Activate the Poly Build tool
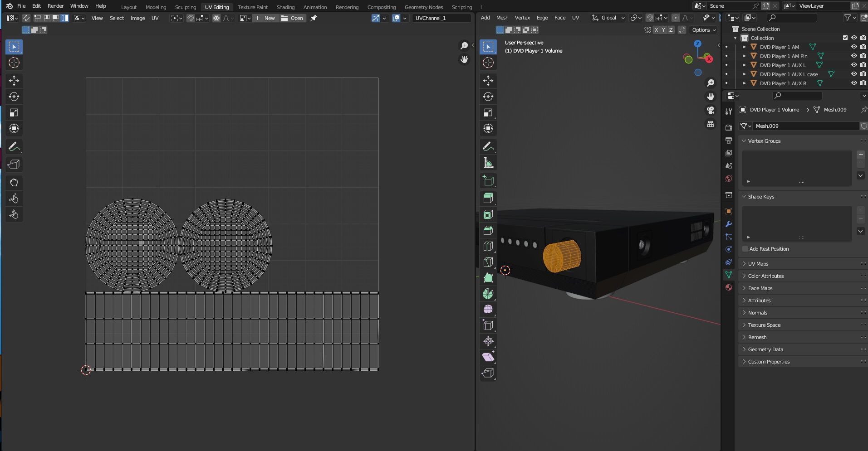This screenshot has height=451, width=868. point(488,278)
